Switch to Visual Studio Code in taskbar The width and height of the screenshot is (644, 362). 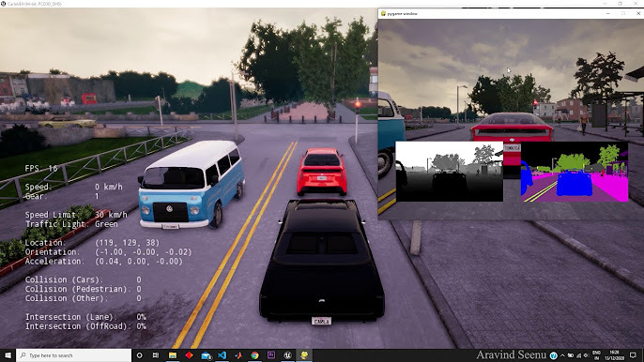[222, 355]
